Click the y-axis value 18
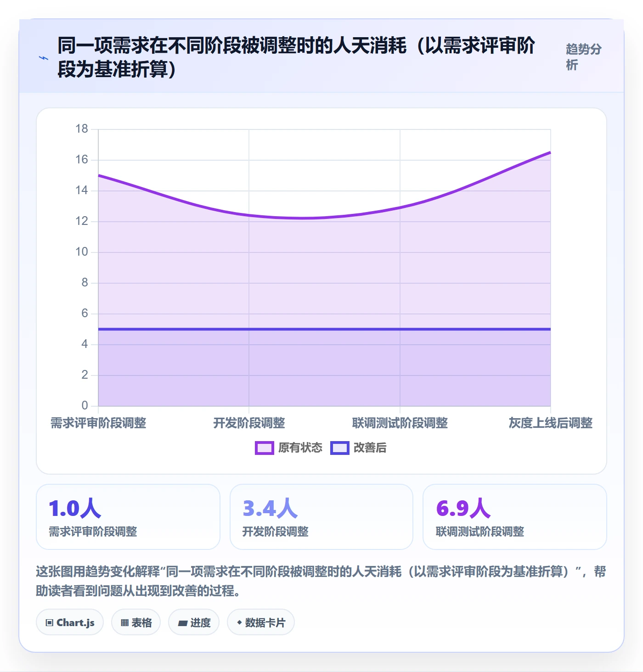Image resolution: width=643 pixels, height=672 pixels. [x=82, y=129]
